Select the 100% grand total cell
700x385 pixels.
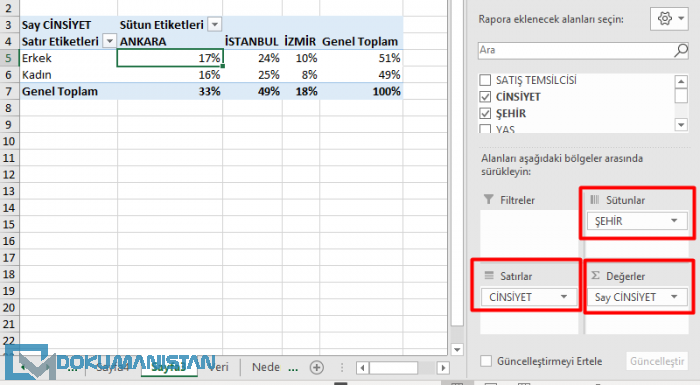[361, 92]
